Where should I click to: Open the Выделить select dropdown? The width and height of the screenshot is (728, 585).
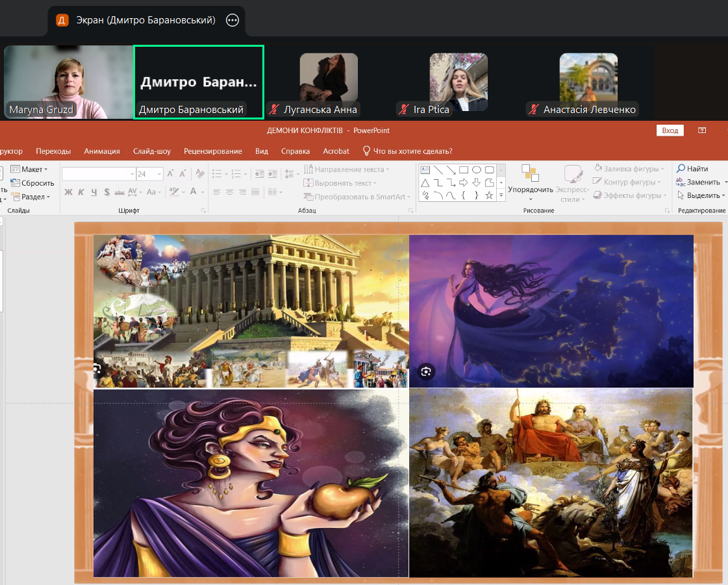701,195
